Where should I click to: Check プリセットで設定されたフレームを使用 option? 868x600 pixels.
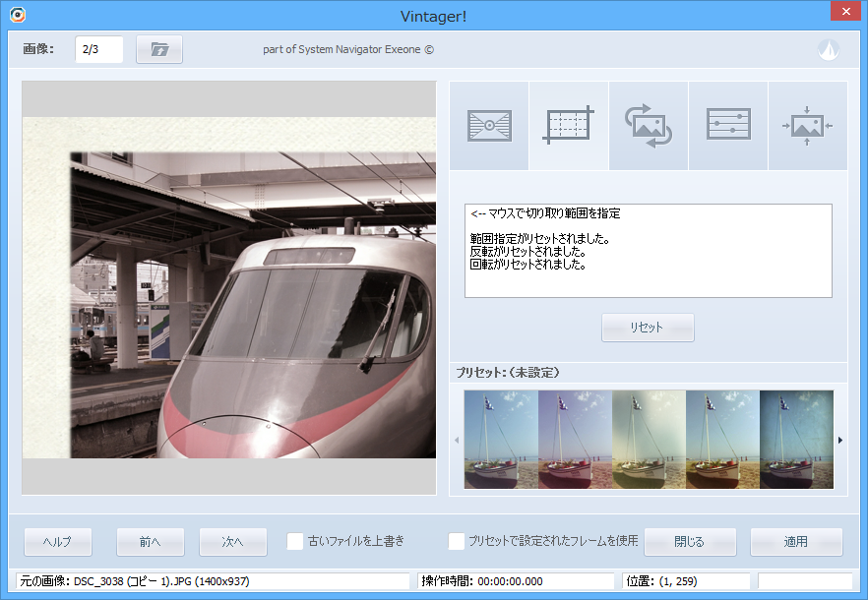point(457,541)
